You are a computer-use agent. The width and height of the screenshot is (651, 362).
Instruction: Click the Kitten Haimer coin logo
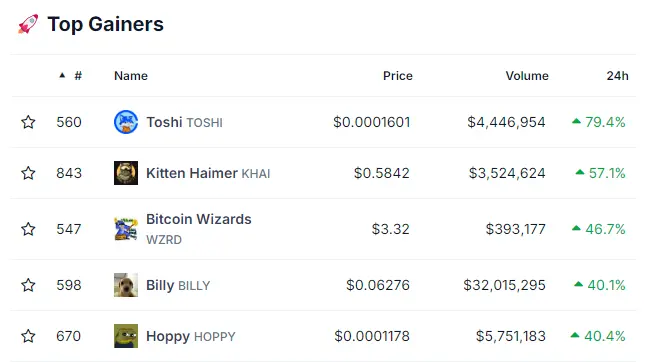(x=126, y=173)
